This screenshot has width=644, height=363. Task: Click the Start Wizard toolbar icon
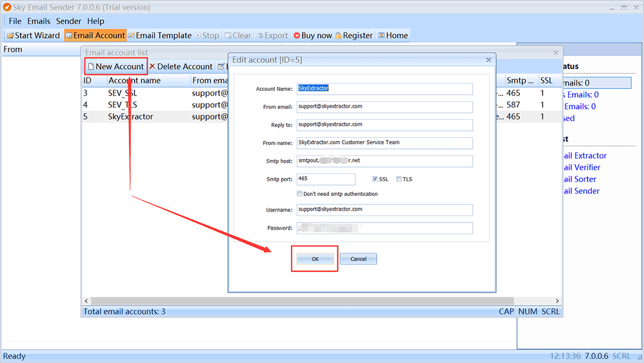coord(10,35)
